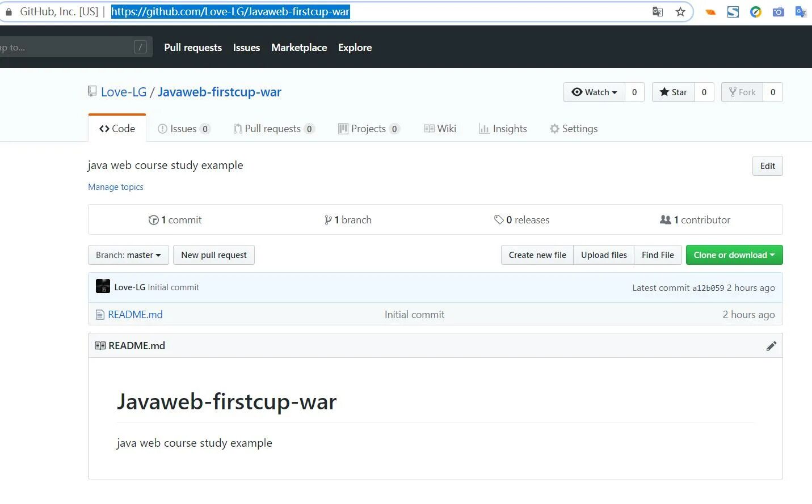
Task: Open the Branch: master dropdown
Action: (x=128, y=255)
